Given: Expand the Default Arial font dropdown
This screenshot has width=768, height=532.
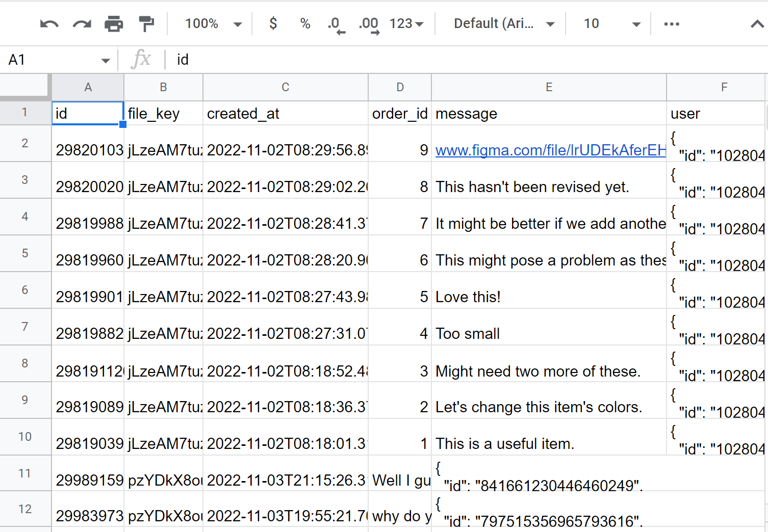Looking at the screenshot, I should coord(504,24).
